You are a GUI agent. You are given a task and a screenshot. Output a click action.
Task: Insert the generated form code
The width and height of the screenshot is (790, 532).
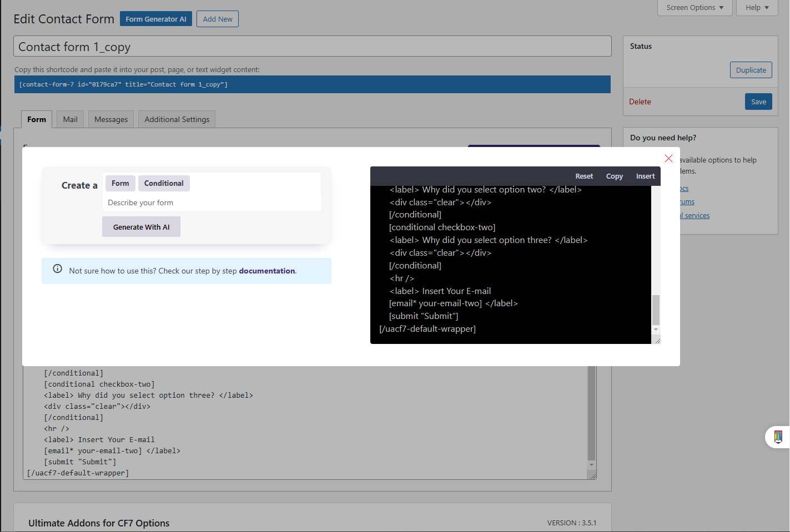(x=645, y=176)
